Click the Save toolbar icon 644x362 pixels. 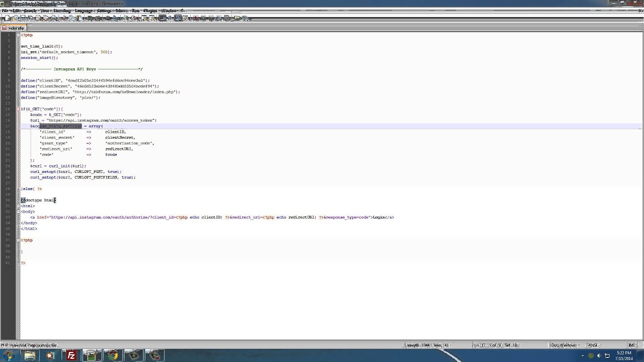(22, 18)
